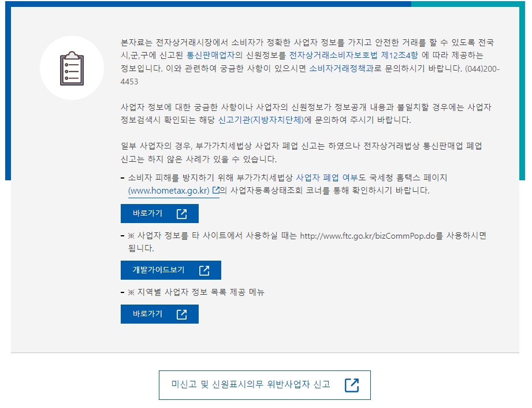Image resolution: width=532 pixels, height=408 pixels.
Task: Open the 소비자거래정책과 link
Action: pos(341,68)
